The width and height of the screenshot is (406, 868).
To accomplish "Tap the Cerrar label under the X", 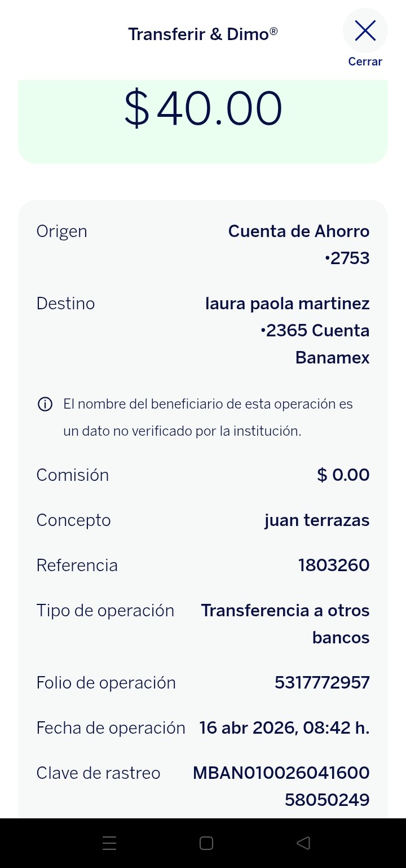I will click(365, 62).
